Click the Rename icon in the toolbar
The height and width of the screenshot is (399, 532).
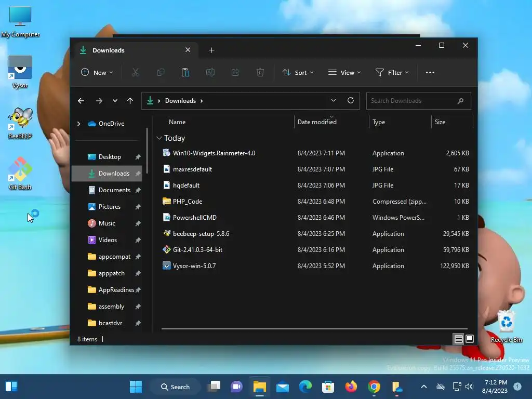[x=210, y=72]
